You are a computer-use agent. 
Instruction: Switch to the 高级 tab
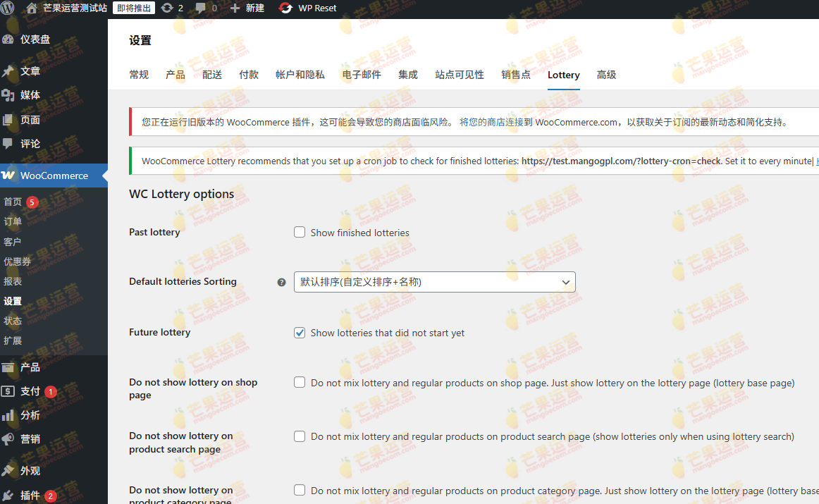tap(606, 75)
